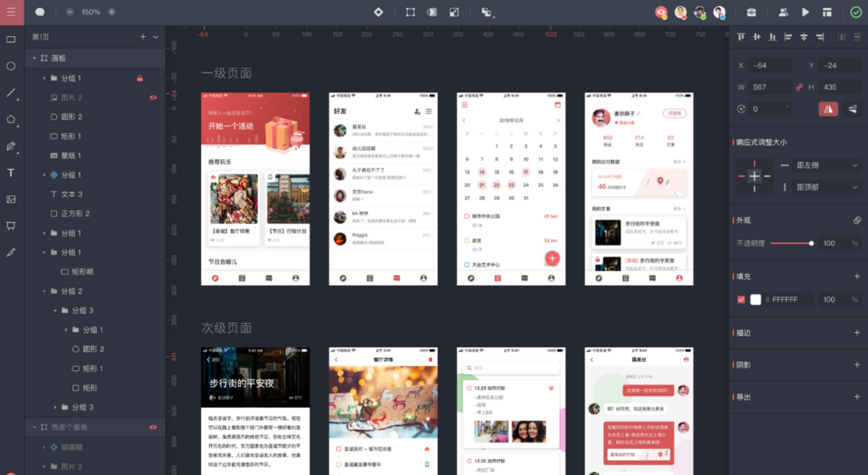This screenshot has width=868, height=475.
Task: Open the page list chevron dropdown
Action: tap(156, 37)
